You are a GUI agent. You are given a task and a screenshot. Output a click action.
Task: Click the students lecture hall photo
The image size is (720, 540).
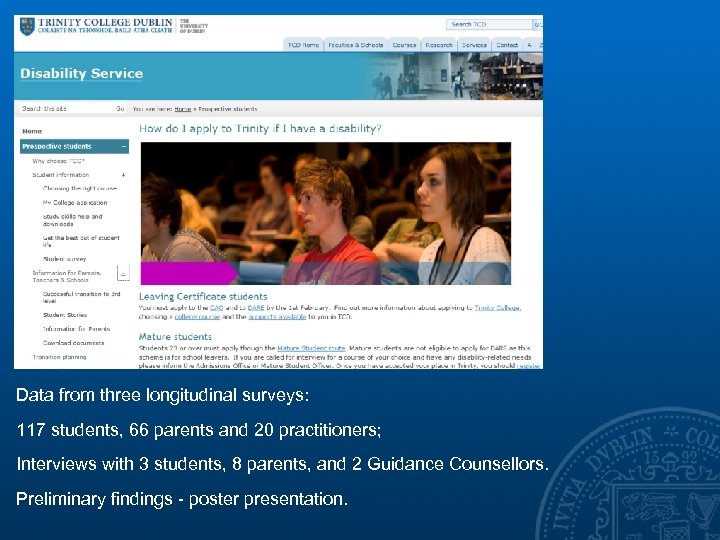[326, 214]
